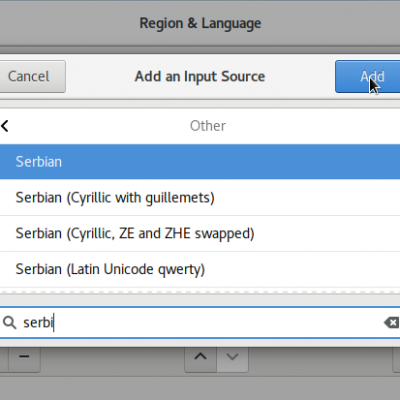Focus the search field containing "serbi"
400x400 pixels.
point(200,322)
